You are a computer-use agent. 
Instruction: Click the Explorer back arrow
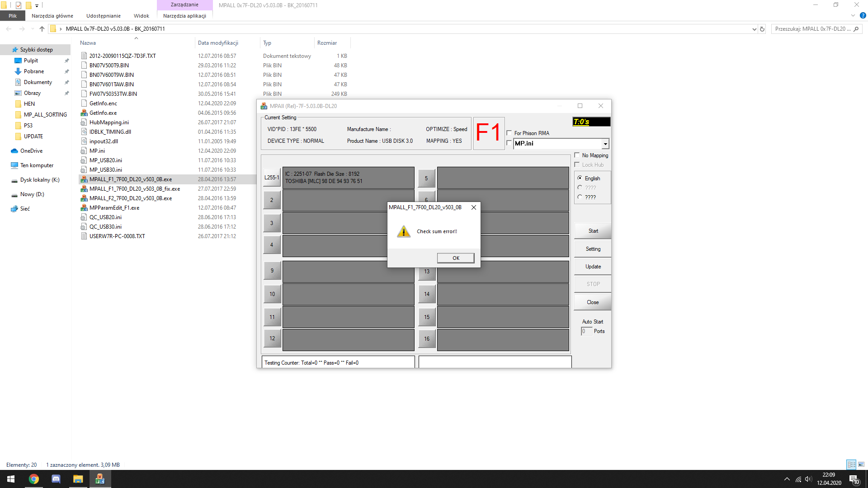coord(9,29)
